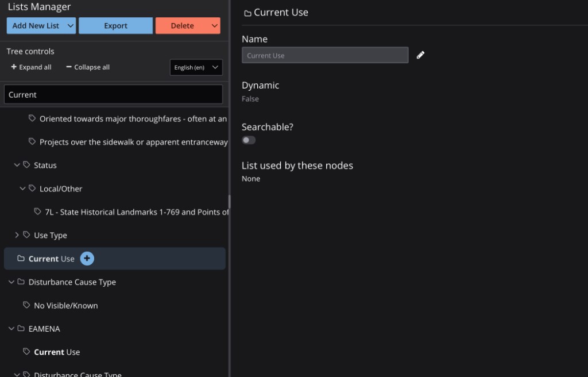Click the tag icon of 7L State Historical Landmarks
Image resolution: width=588 pixels, height=377 pixels.
point(37,211)
